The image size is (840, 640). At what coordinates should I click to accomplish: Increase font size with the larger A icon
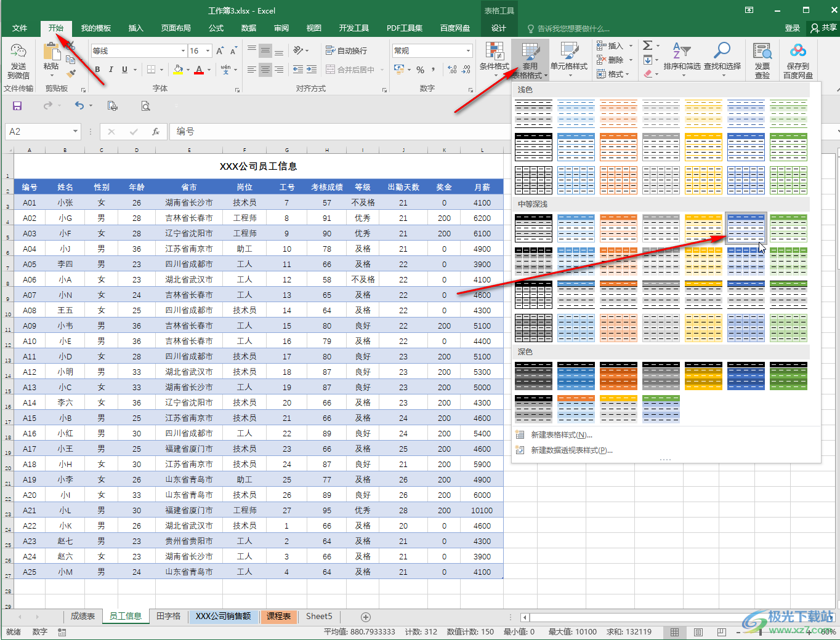coord(220,51)
